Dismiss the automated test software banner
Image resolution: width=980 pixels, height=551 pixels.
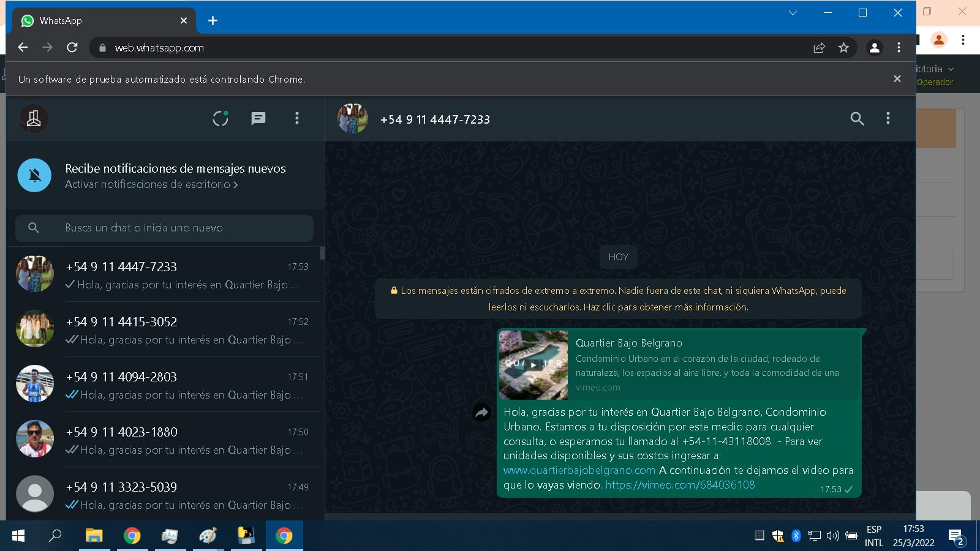pos(897,79)
